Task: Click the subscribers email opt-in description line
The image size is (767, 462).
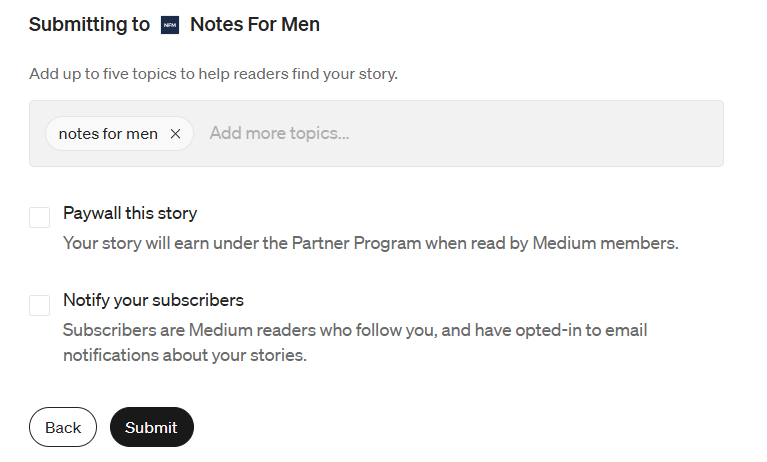Action: pos(355,330)
